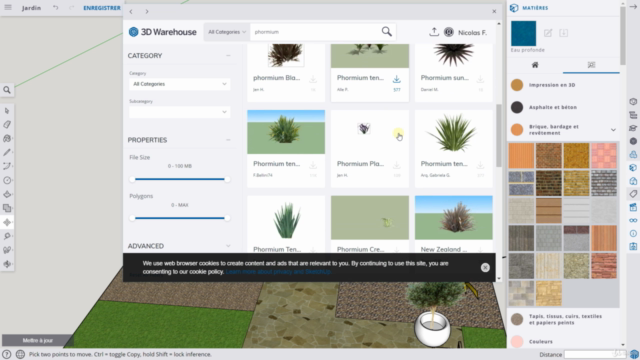Open the Tags panel icon in right sidebar
Viewport: 640px width, 360px height.
(633, 194)
